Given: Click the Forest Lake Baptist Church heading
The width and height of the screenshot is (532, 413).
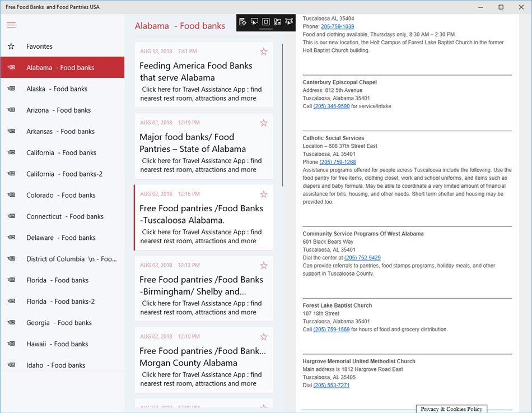Looking at the screenshot, I should (337, 305).
